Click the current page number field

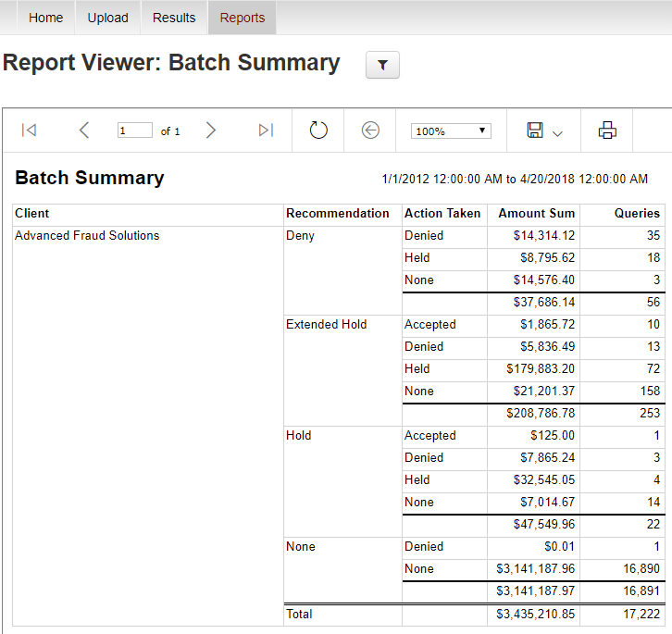point(134,131)
